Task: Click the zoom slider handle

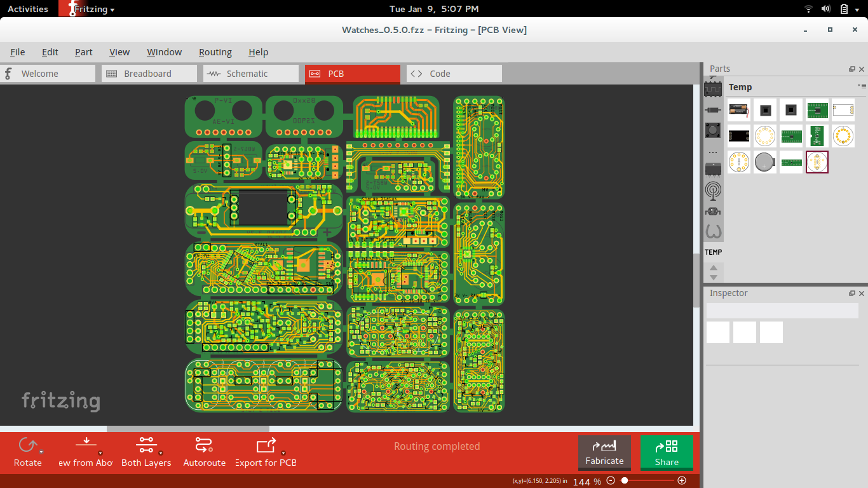Action: (x=625, y=480)
